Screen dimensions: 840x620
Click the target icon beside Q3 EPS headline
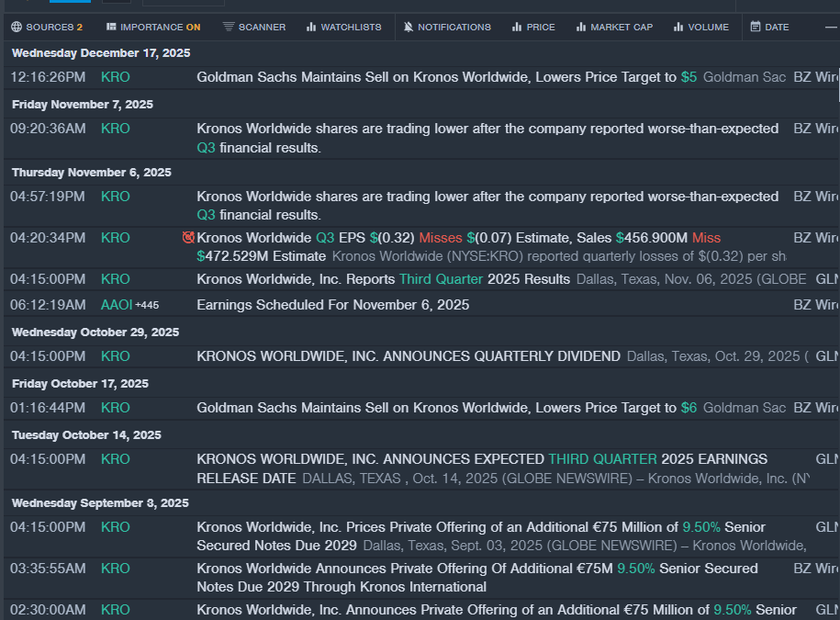coord(188,237)
